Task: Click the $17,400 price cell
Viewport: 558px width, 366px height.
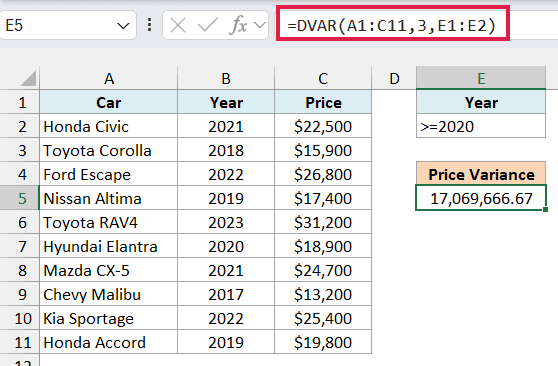Action: [x=323, y=198]
